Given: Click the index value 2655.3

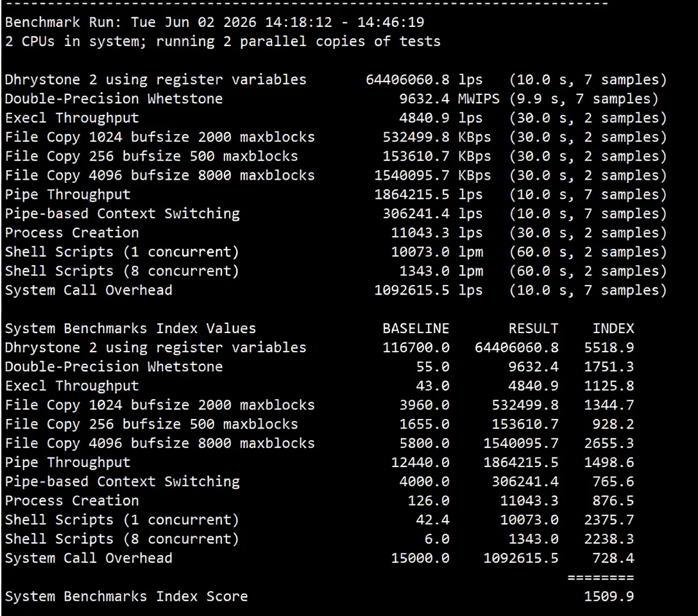Looking at the screenshot, I should click(609, 443).
